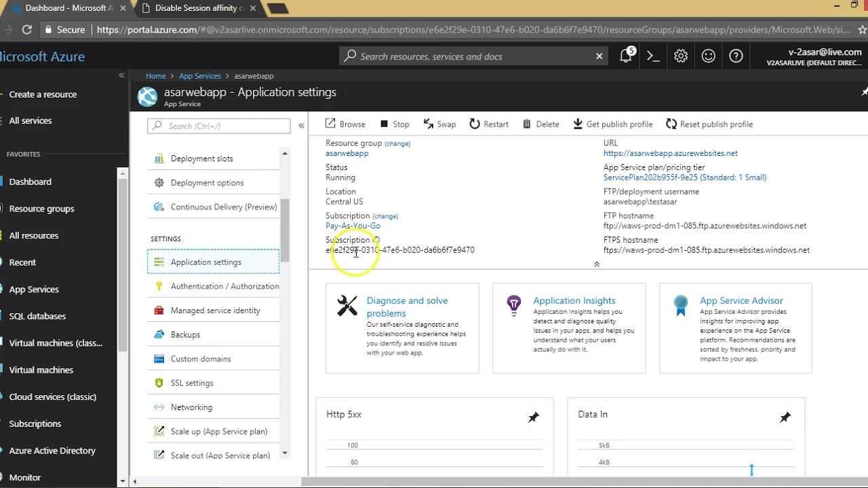Image resolution: width=868 pixels, height=488 pixels.
Task: Open Subscriptions in sidebar
Action: point(35,424)
